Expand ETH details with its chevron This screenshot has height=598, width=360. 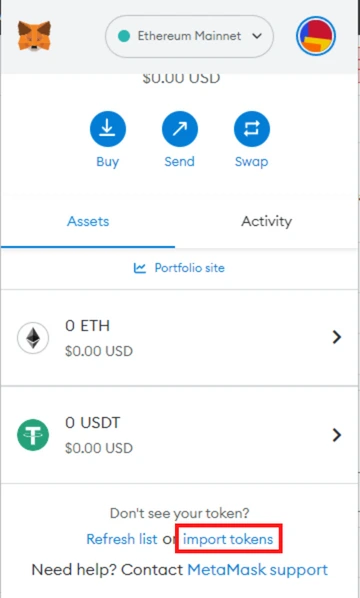[x=336, y=337]
